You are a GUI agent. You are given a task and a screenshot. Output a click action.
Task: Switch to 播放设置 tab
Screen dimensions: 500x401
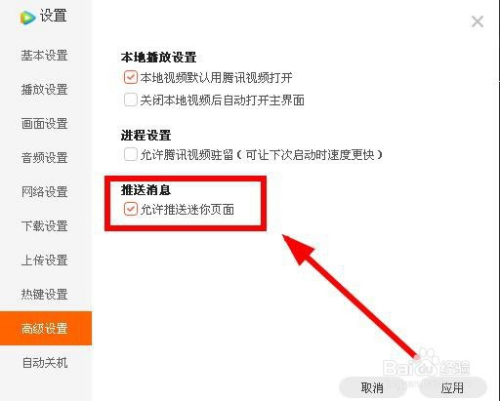[x=45, y=90]
